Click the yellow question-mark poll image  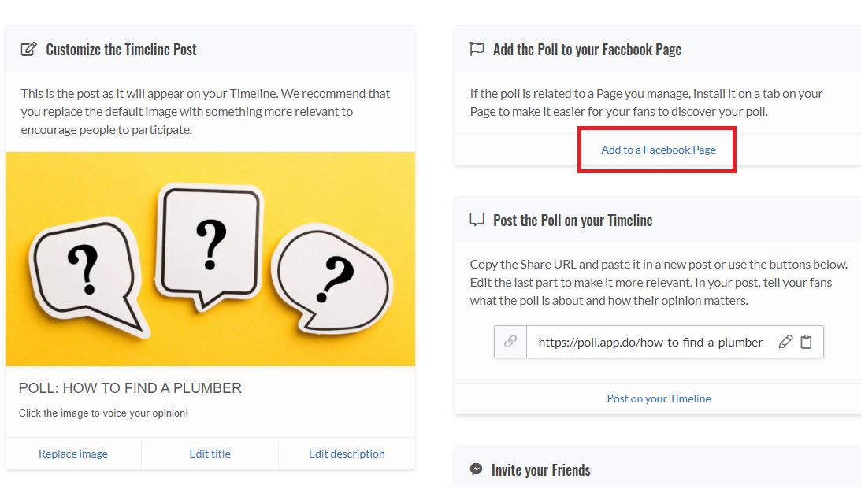[x=210, y=259]
